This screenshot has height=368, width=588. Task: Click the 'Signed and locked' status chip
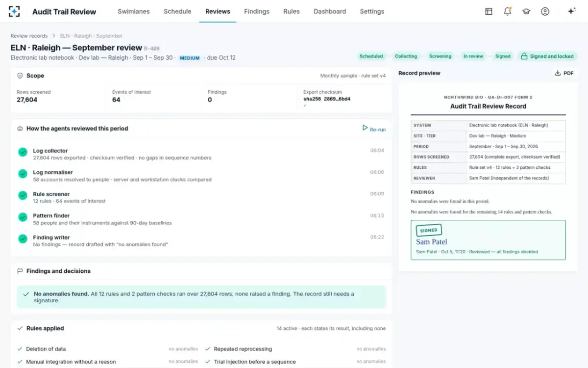pos(547,56)
